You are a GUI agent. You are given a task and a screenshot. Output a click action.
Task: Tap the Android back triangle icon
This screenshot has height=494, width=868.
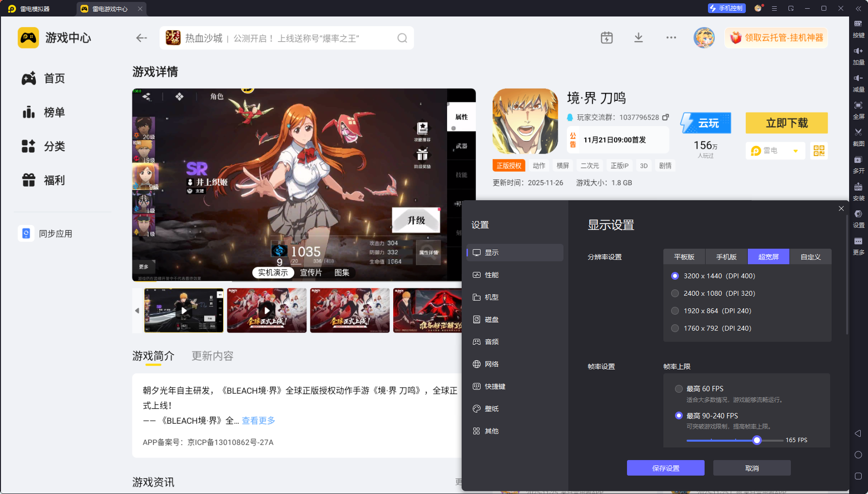click(858, 433)
